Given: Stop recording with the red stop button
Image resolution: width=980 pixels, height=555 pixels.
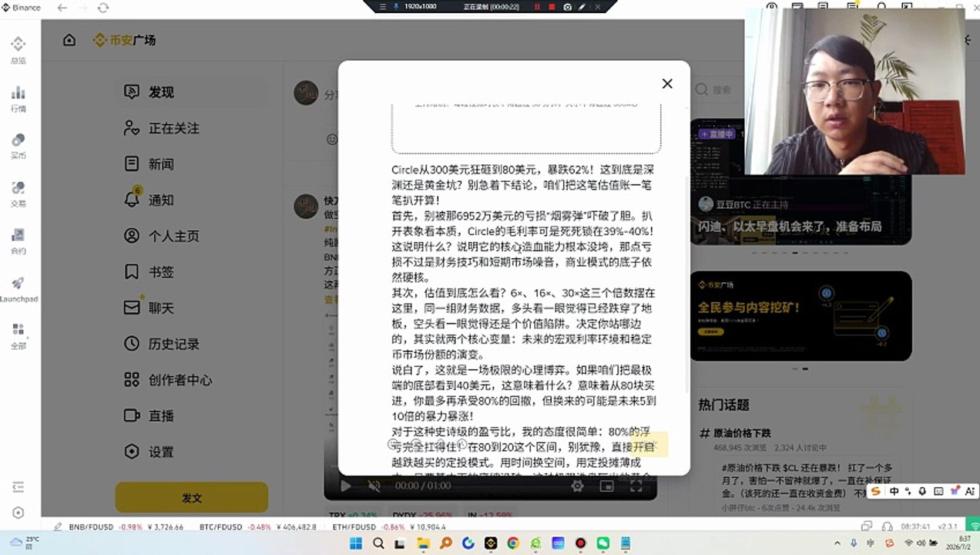Looking at the screenshot, I should pyautogui.click(x=552, y=6).
